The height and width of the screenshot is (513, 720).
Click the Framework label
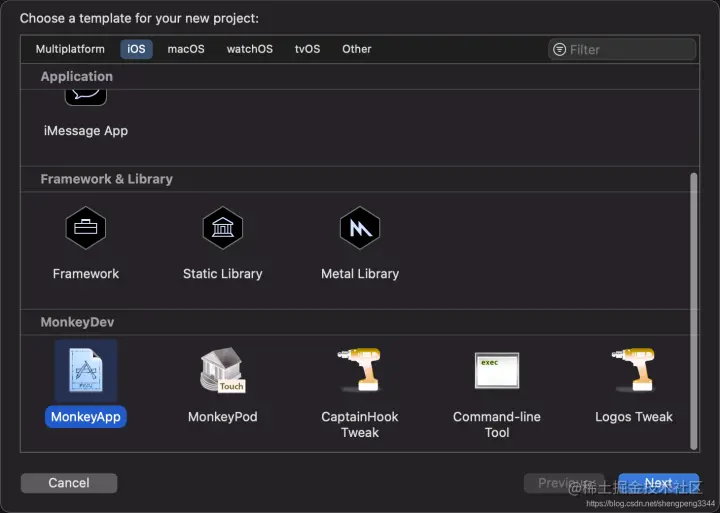click(86, 274)
